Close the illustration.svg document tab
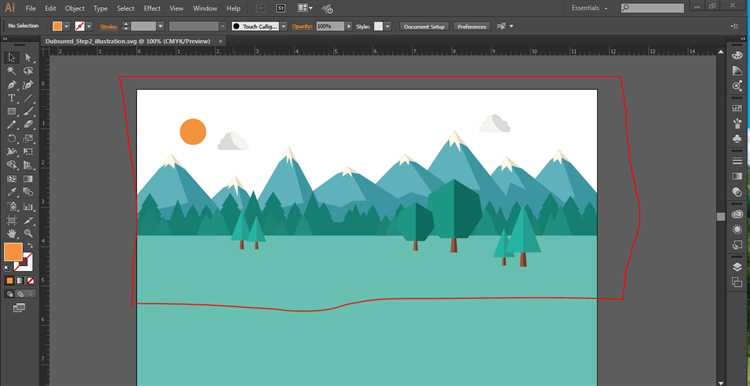 pos(220,42)
